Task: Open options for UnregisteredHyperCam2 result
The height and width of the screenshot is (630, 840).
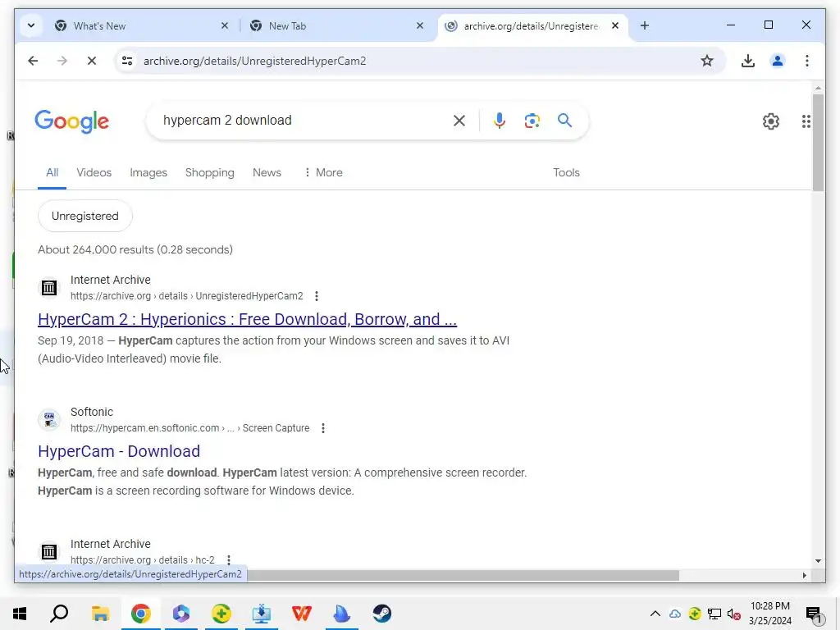Action: (317, 295)
